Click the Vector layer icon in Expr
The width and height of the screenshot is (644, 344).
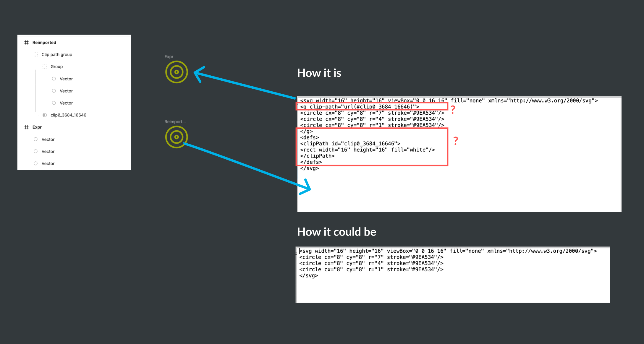(35, 139)
